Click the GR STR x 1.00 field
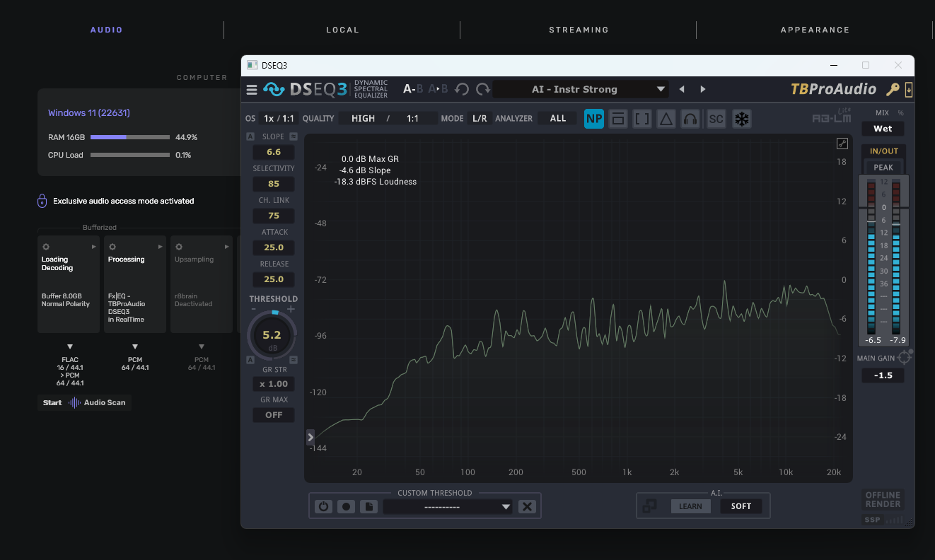 pyautogui.click(x=274, y=384)
